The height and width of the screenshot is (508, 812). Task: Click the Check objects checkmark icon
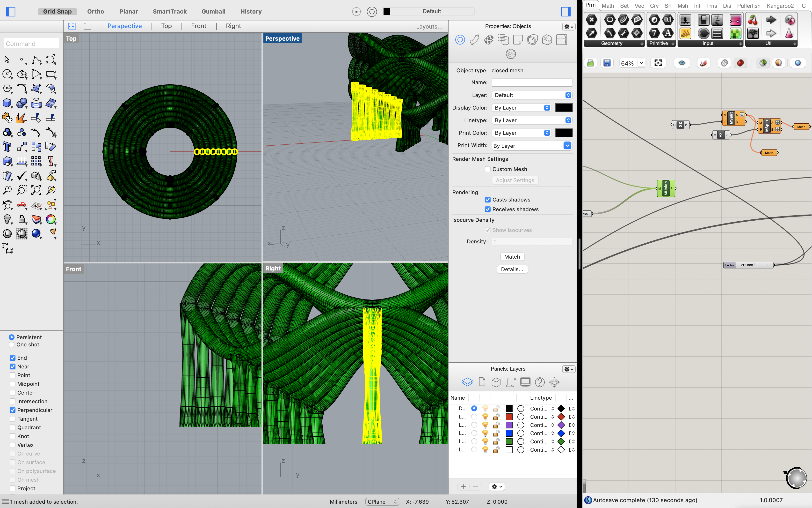click(x=22, y=176)
